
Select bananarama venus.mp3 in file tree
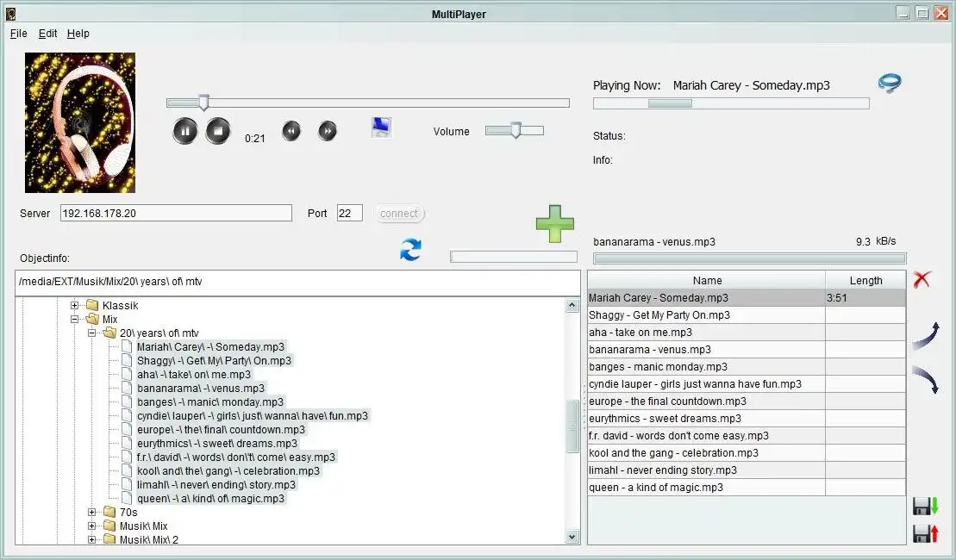pos(201,389)
